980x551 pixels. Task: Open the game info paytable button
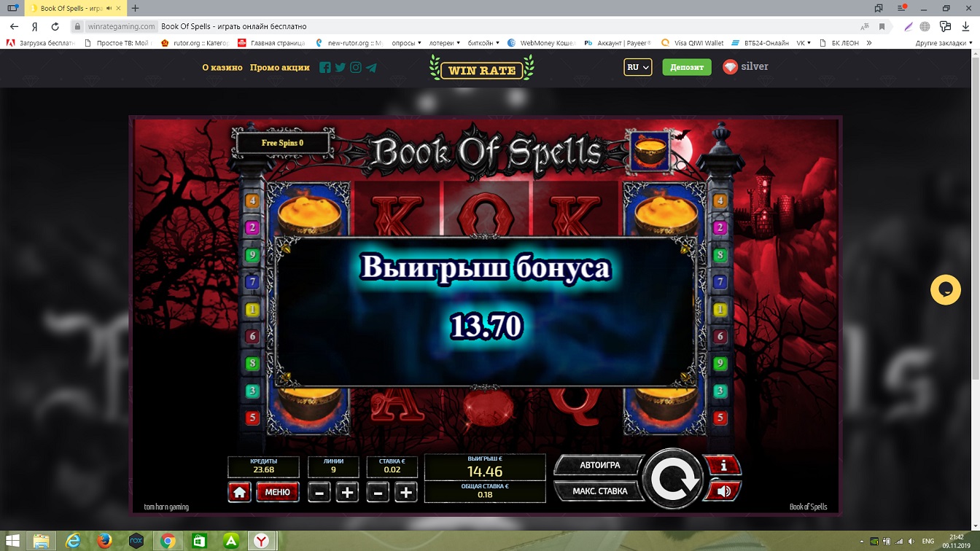(723, 465)
